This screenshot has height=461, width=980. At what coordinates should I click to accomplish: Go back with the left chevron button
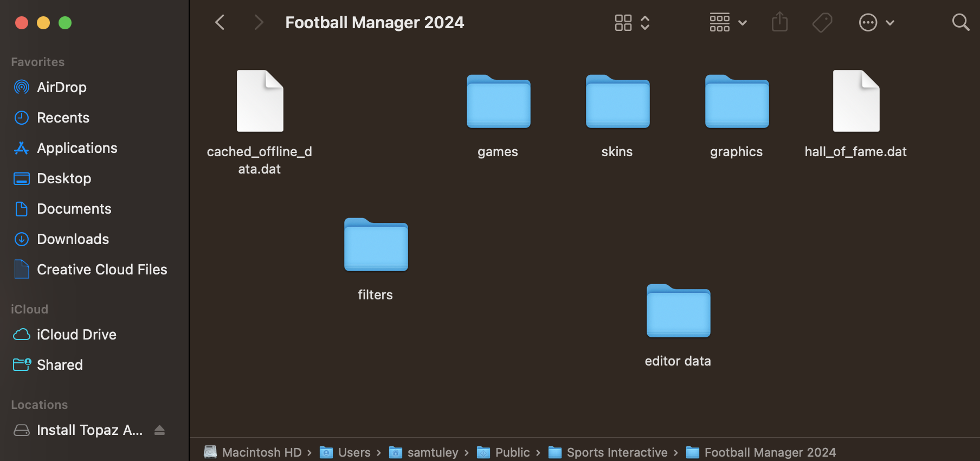coord(220,22)
